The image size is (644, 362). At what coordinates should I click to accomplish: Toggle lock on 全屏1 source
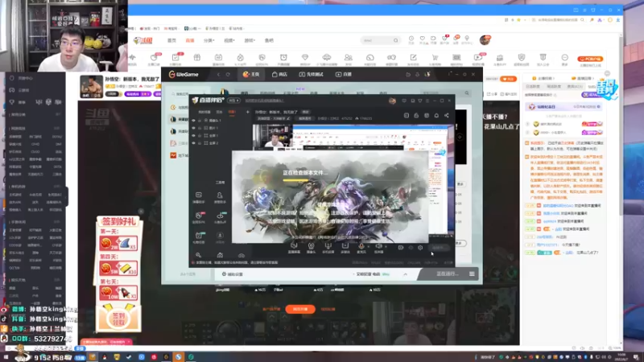(x=200, y=135)
